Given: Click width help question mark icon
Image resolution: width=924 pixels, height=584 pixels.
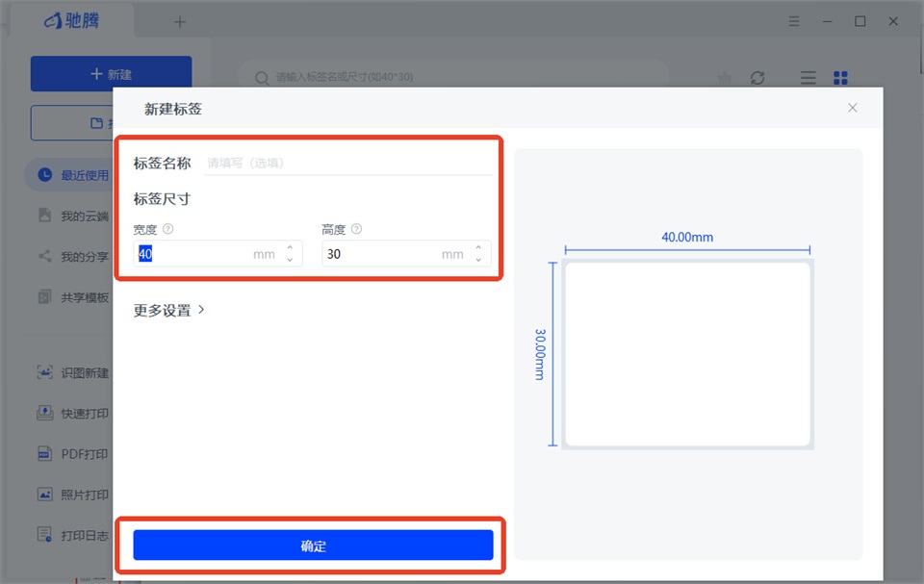Looking at the screenshot, I should point(167,229).
